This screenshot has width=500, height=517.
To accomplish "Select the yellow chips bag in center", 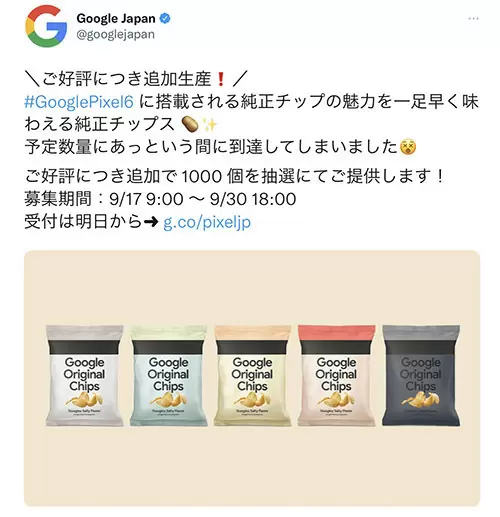I will 252,376.
